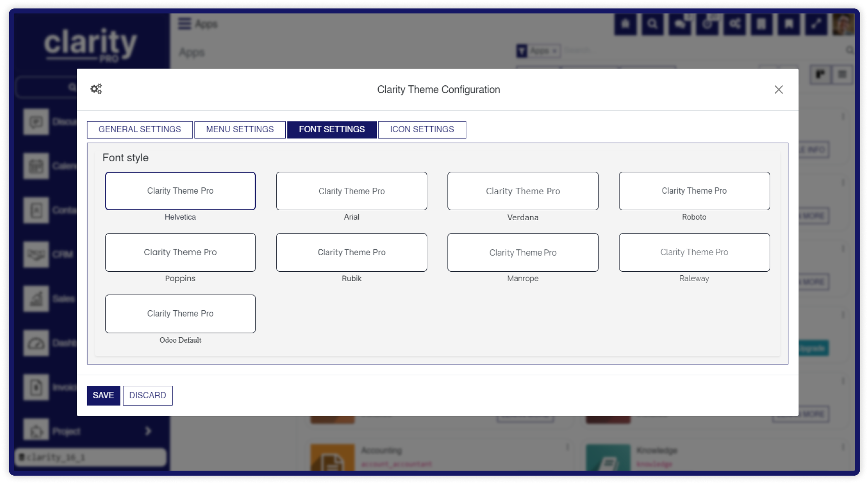The width and height of the screenshot is (868, 484).
Task: Open the activities clock icon in top bar
Action: [707, 24]
